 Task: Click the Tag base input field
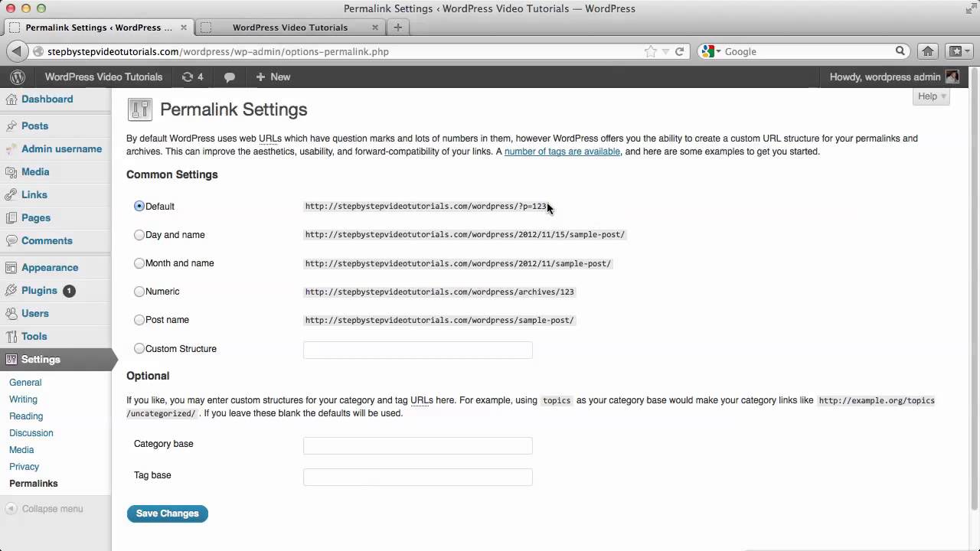coord(418,477)
